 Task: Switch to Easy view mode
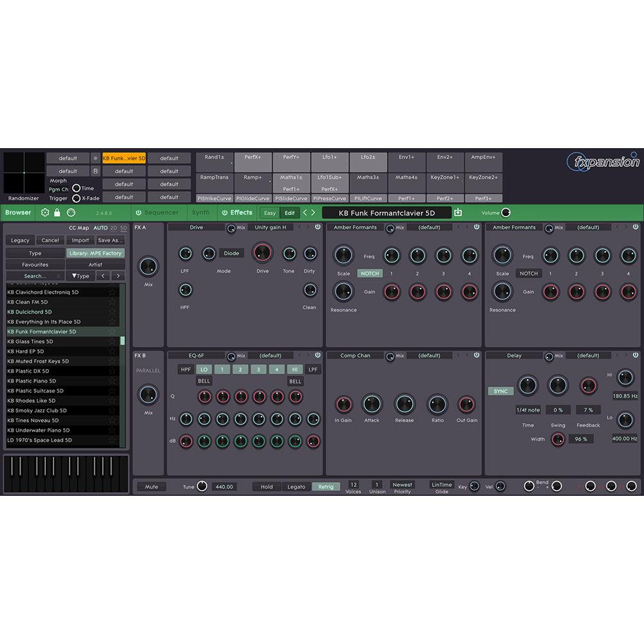coord(269,213)
